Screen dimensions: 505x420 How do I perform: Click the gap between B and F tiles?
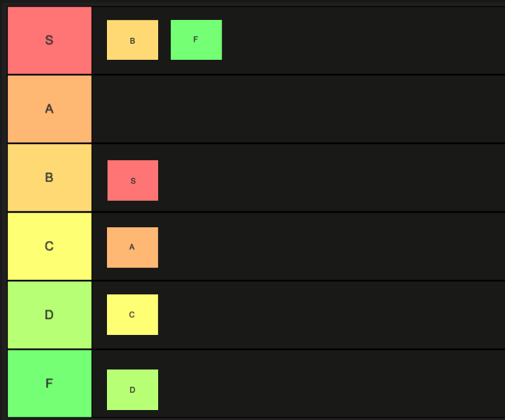(x=164, y=40)
